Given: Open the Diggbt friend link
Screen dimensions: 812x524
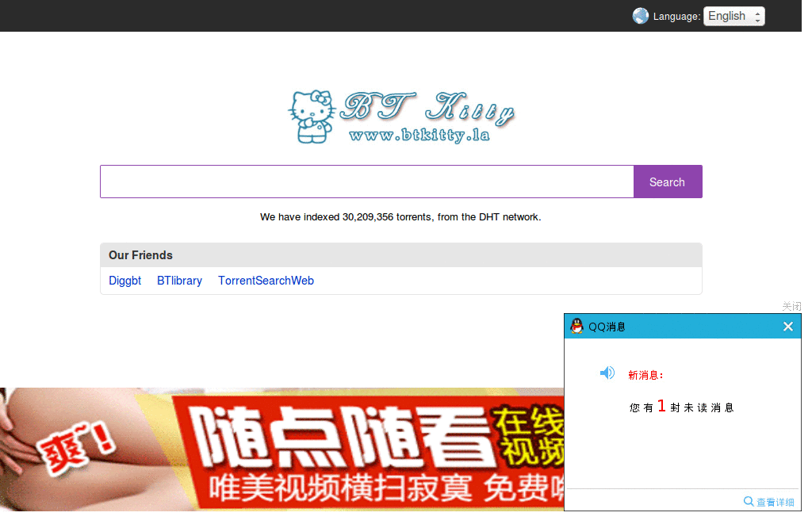Looking at the screenshot, I should point(124,281).
